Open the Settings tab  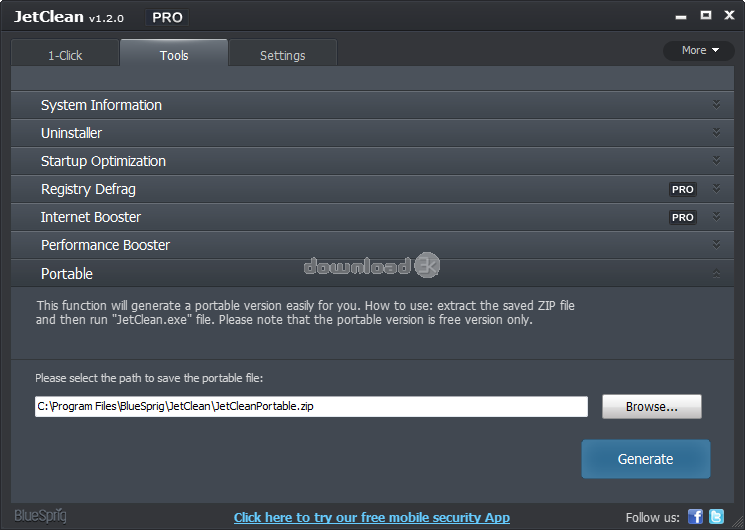(283, 55)
